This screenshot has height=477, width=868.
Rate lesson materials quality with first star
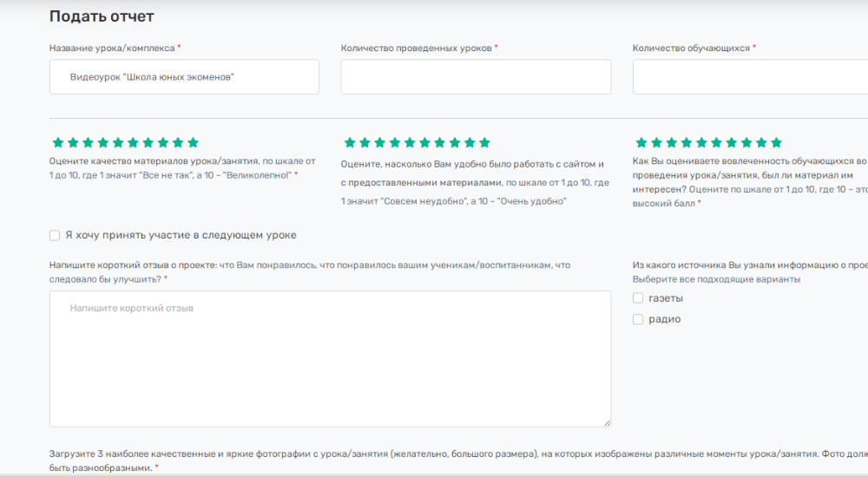58,142
